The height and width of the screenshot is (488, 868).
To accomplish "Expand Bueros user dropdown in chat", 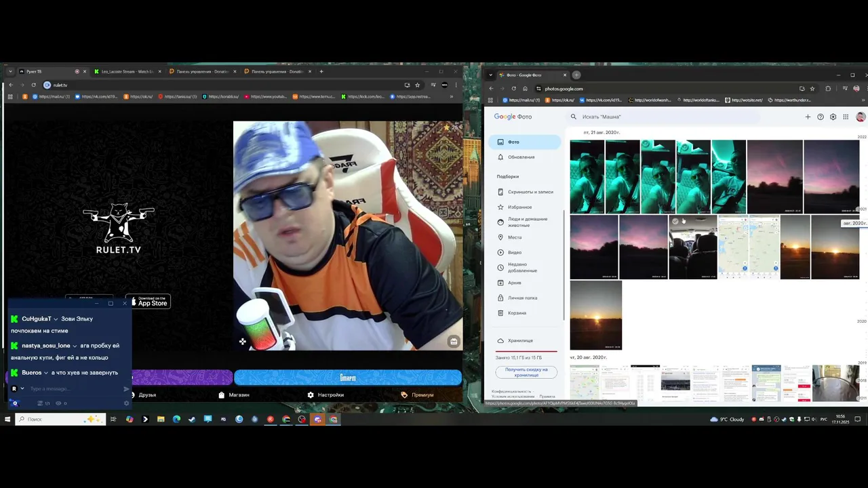I will (46, 373).
